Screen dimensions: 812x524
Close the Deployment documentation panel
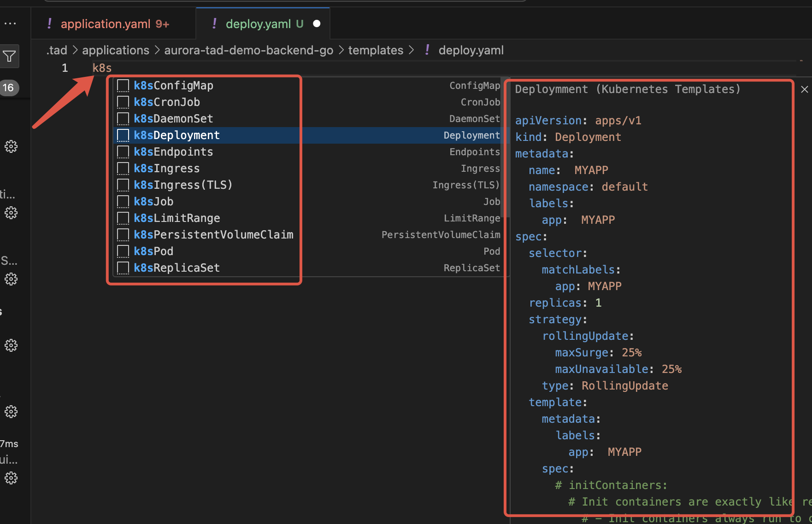coord(805,89)
